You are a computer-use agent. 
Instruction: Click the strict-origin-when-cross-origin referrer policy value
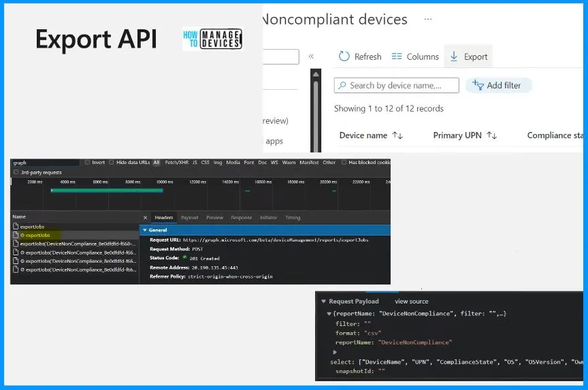pyautogui.click(x=230, y=276)
